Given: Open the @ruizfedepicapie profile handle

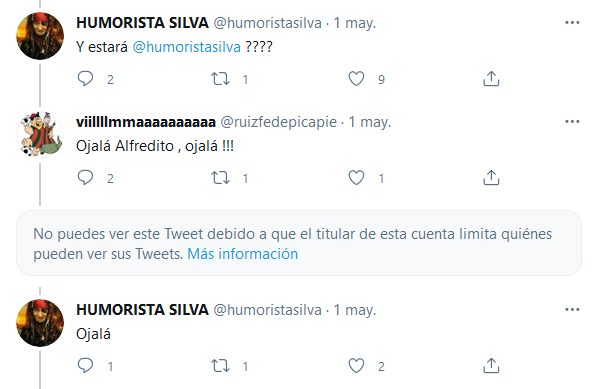Looking at the screenshot, I should pyautogui.click(x=279, y=122).
